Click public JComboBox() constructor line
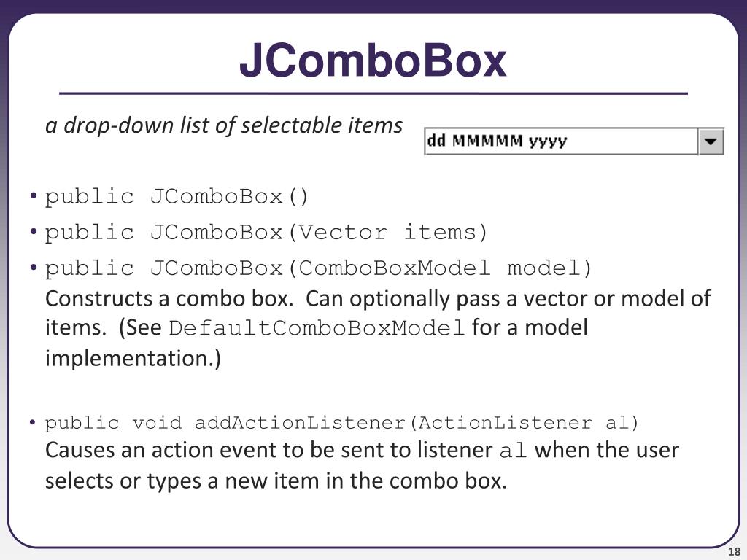 (177, 197)
